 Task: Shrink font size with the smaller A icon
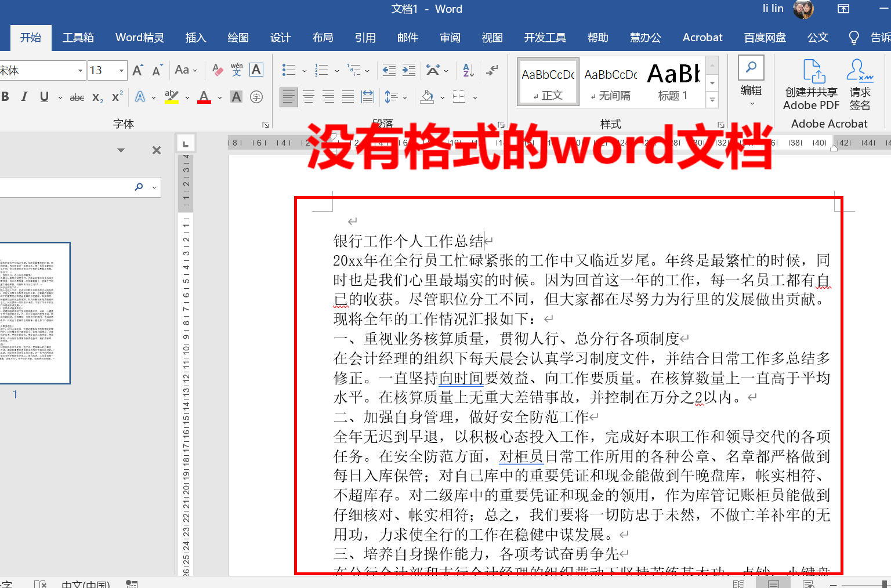[x=157, y=70]
